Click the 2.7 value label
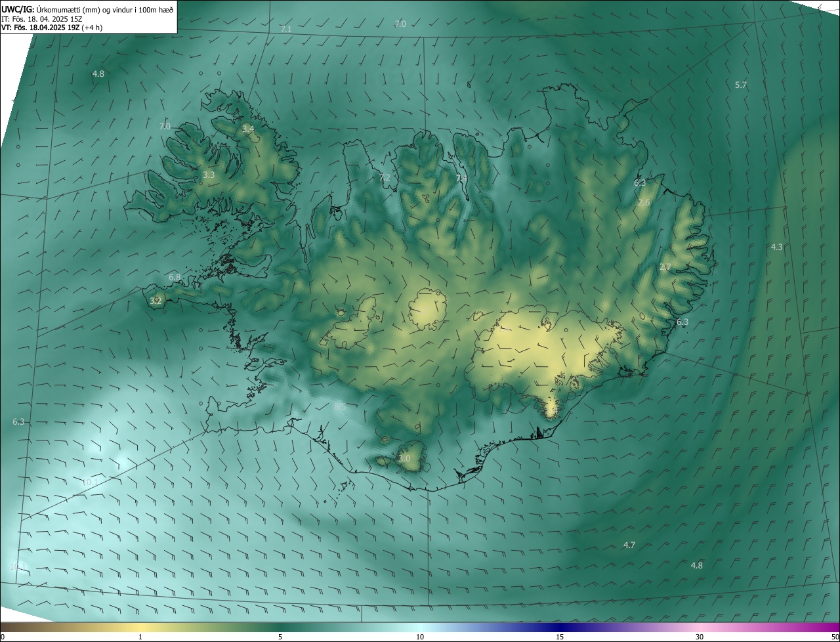The width and height of the screenshot is (840, 642). (665, 267)
